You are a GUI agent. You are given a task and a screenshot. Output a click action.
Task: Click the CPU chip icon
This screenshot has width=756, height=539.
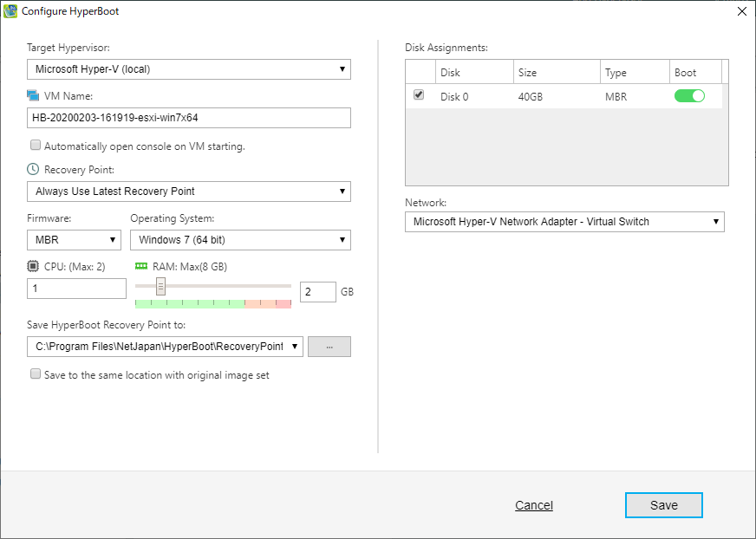click(x=33, y=266)
